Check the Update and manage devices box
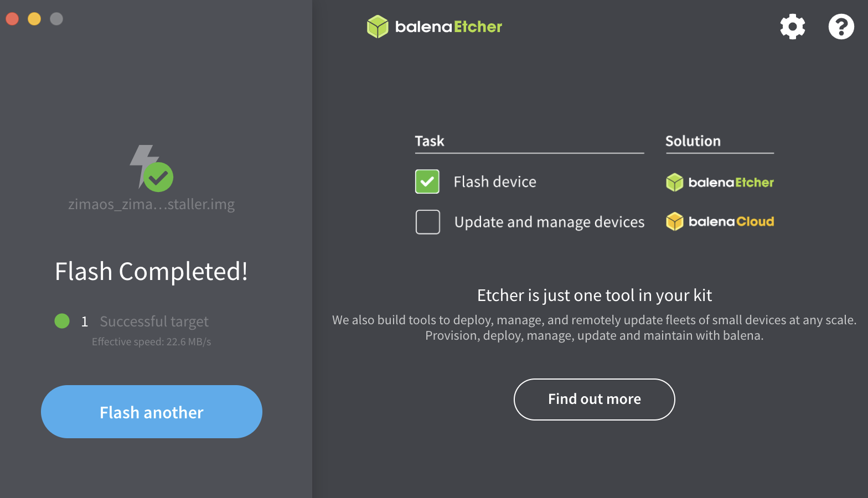This screenshot has height=498, width=868. point(428,222)
